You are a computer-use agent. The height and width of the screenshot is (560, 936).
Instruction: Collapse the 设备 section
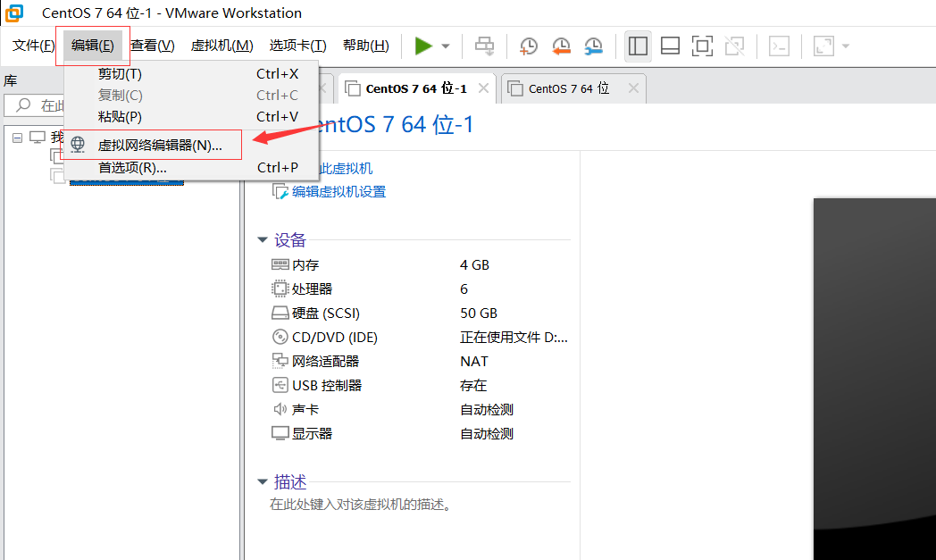click(262, 240)
